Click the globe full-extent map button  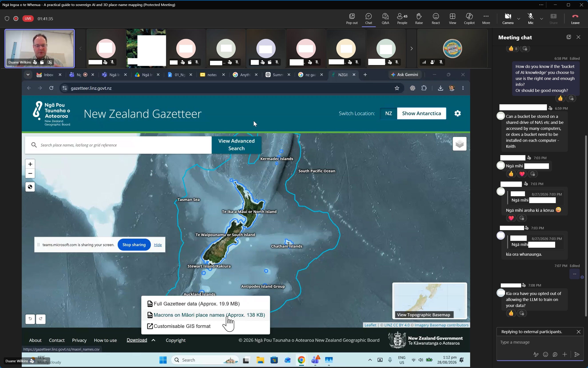[x=30, y=187]
